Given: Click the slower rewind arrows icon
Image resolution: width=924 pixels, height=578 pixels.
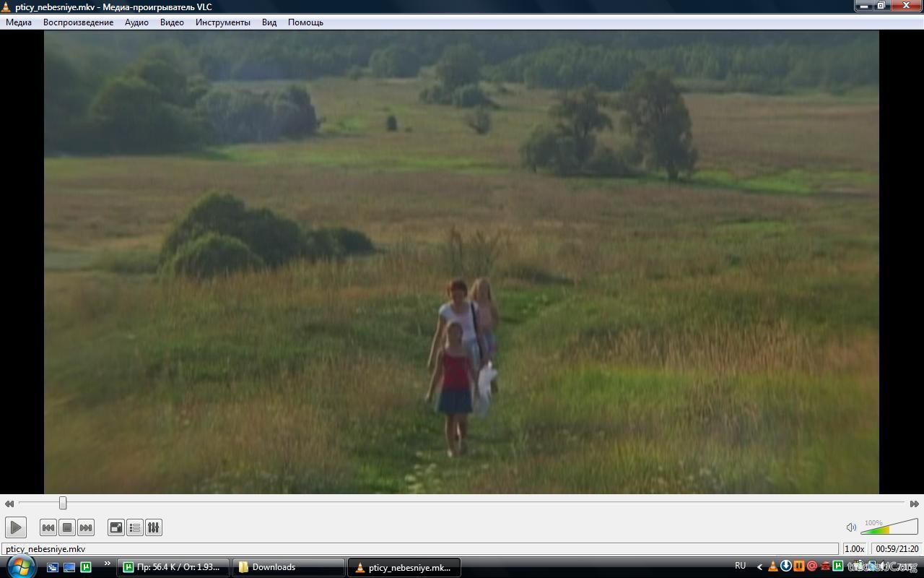Looking at the screenshot, I should 9,504.
